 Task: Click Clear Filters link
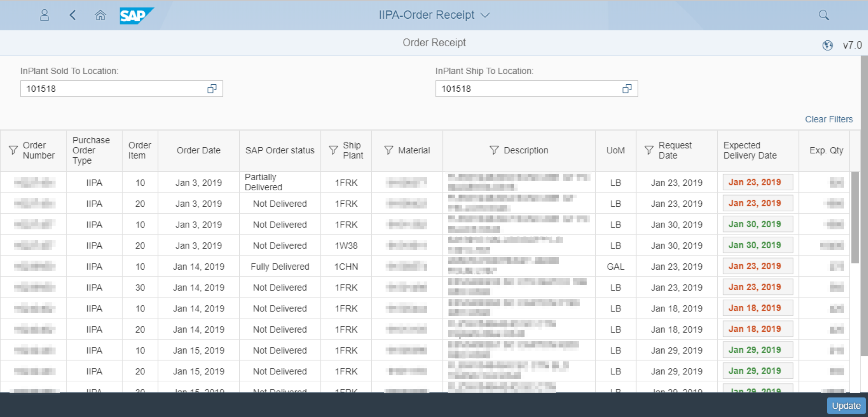point(829,119)
